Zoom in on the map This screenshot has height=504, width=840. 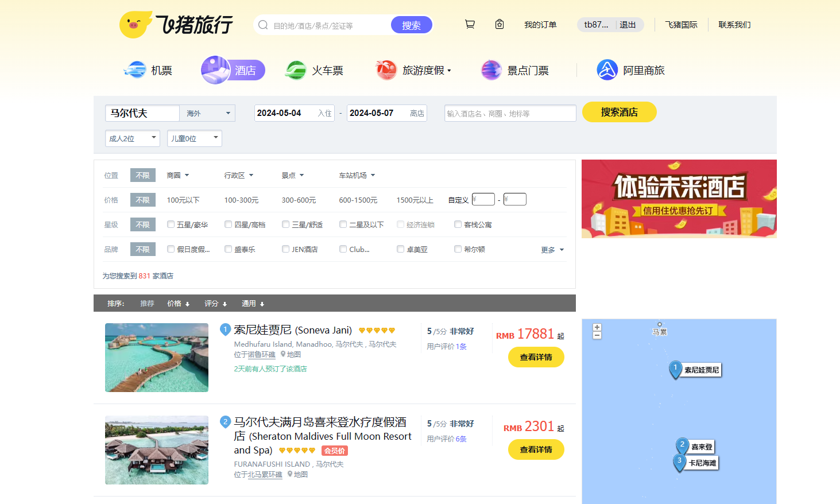click(597, 327)
